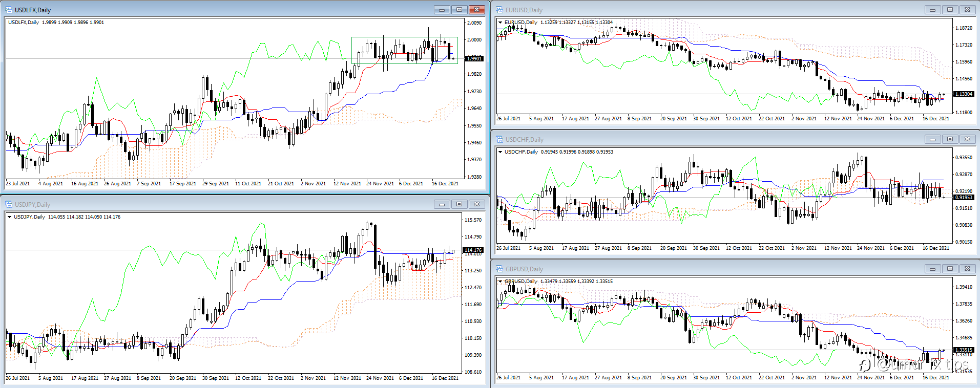The width and height of the screenshot is (980, 388).
Task: Minimize the USDJPY chart window
Action: pyautogui.click(x=442, y=204)
